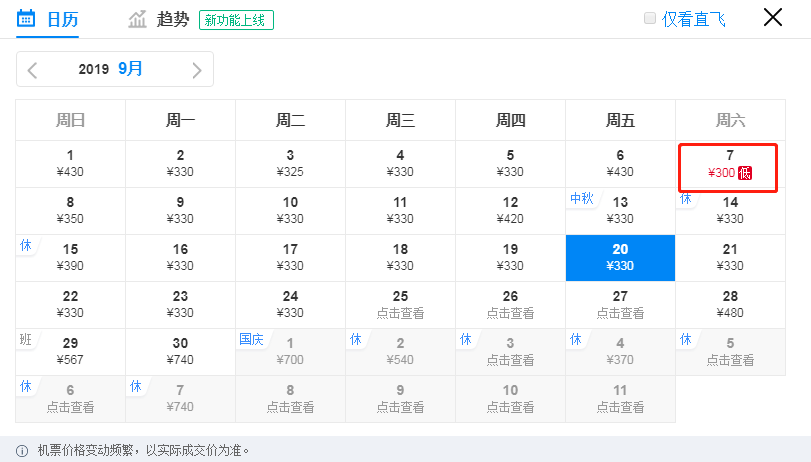
Task: Click the calendar icon beside 日历
Action: (x=27, y=18)
